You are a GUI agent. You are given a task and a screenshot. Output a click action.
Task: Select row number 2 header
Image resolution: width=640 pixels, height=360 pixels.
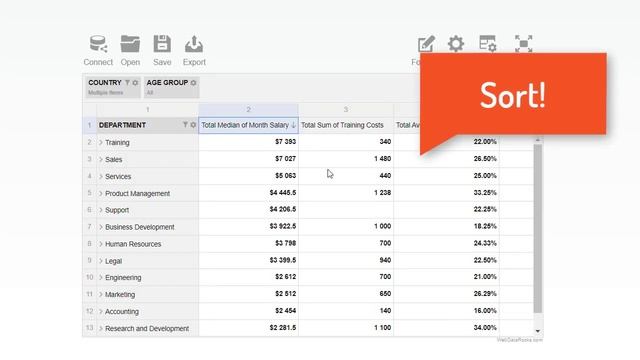89,142
